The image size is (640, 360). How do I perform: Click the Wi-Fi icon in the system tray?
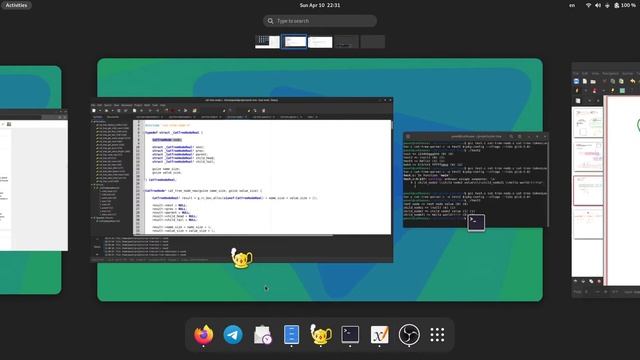[x=588, y=5]
